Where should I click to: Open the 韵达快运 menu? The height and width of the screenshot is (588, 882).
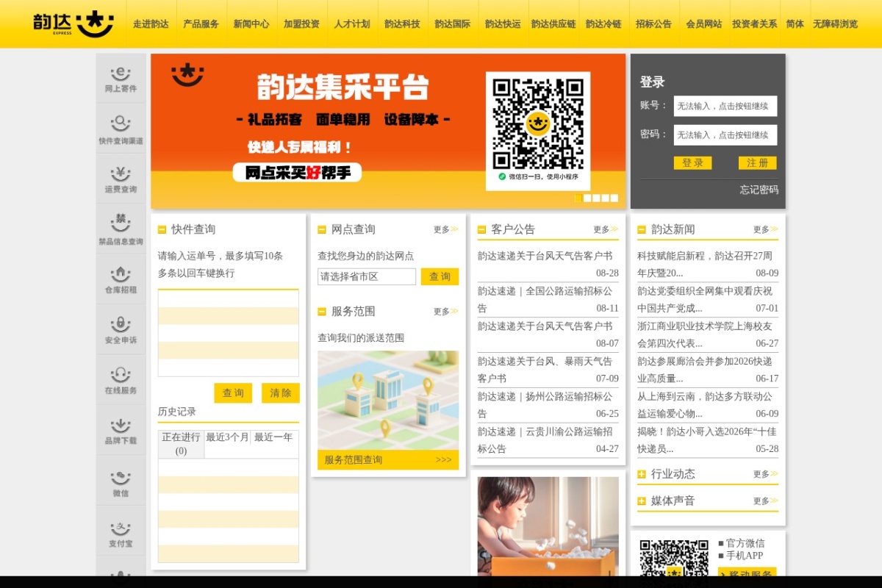point(503,24)
